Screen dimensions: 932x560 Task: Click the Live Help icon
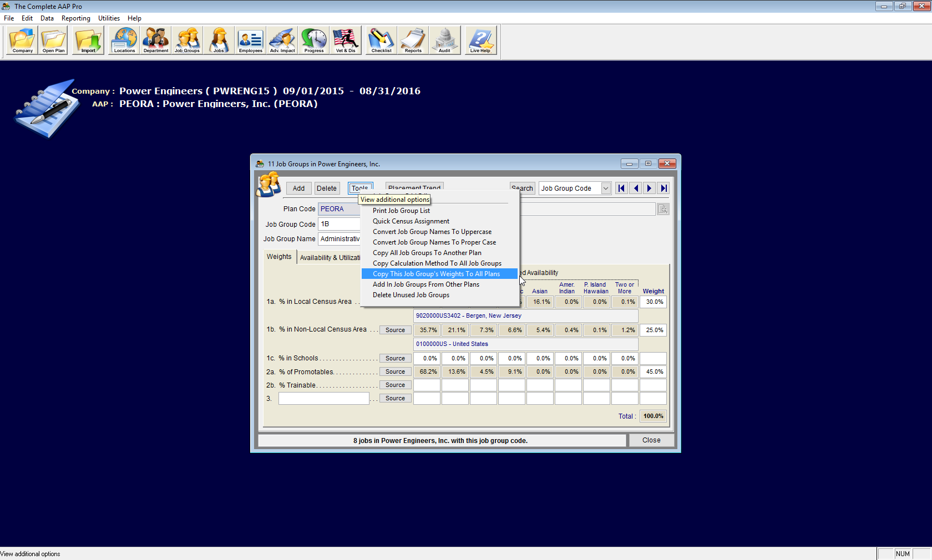tap(480, 40)
